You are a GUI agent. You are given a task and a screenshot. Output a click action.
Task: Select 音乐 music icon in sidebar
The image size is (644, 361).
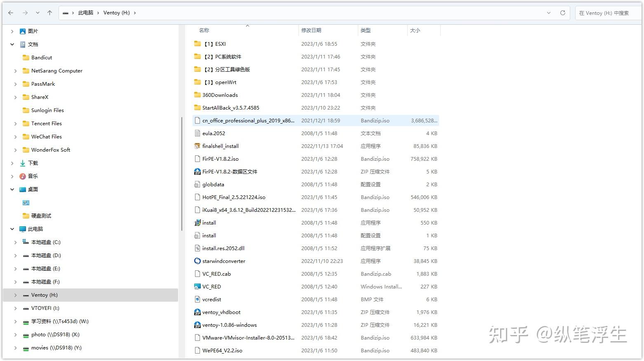coord(23,176)
